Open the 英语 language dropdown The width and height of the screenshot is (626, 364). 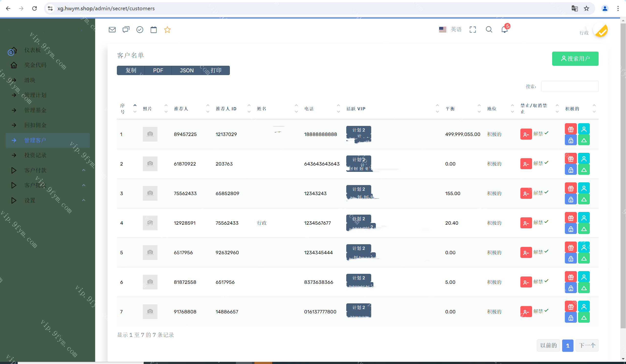[x=450, y=30]
